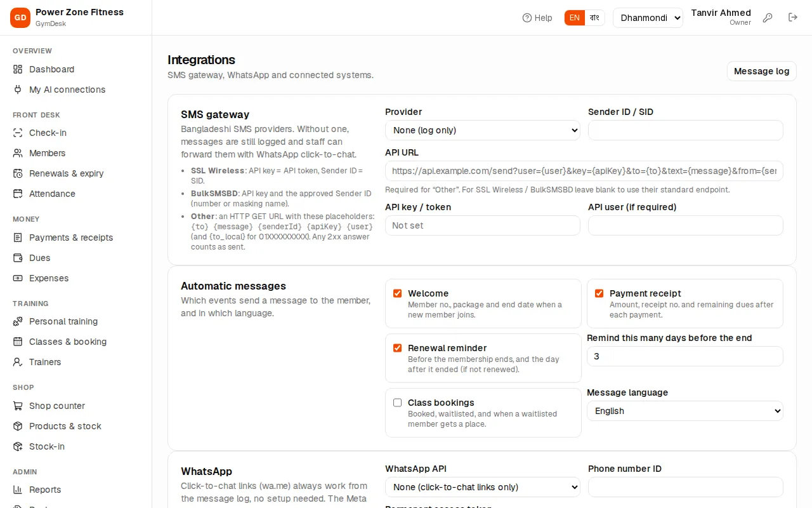
Task: Click the API user field
Action: coord(686,225)
